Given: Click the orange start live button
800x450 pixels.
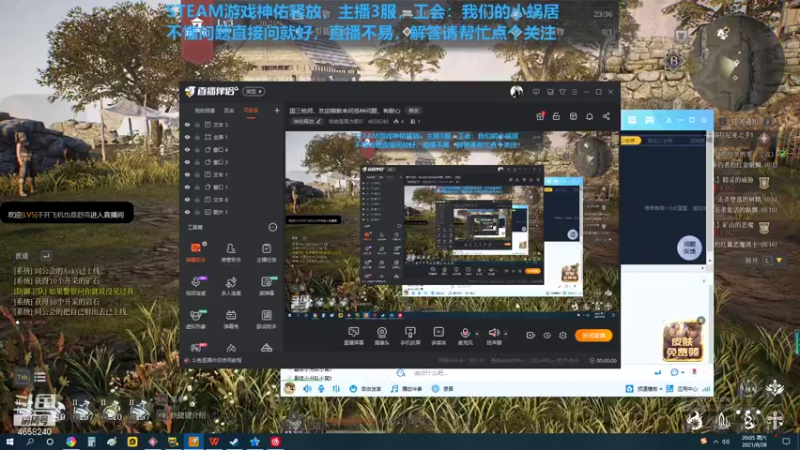Looking at the screenshot, I should (x=593, y=335).
